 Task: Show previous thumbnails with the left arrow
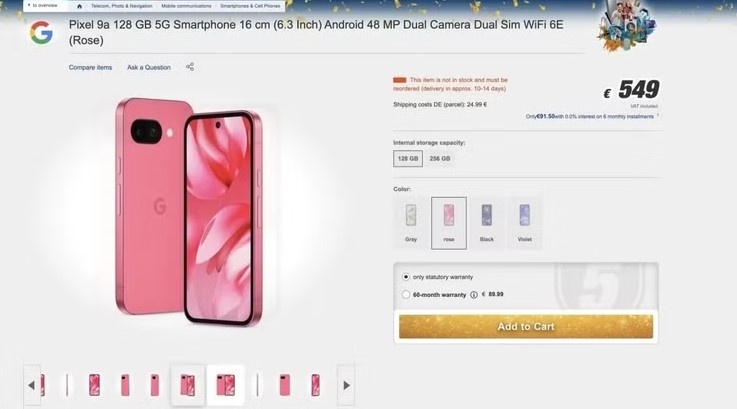click(x=31, y=385)
